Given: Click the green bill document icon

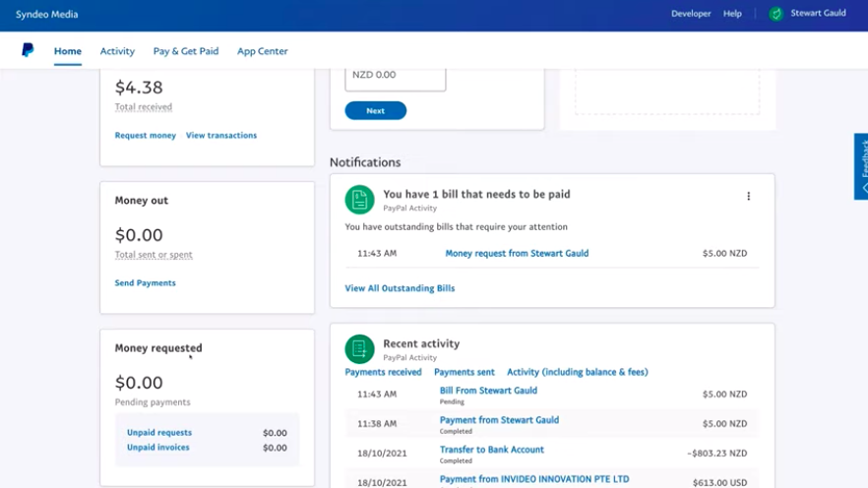Looking at the screenshot, I should [x=359, y=199].
